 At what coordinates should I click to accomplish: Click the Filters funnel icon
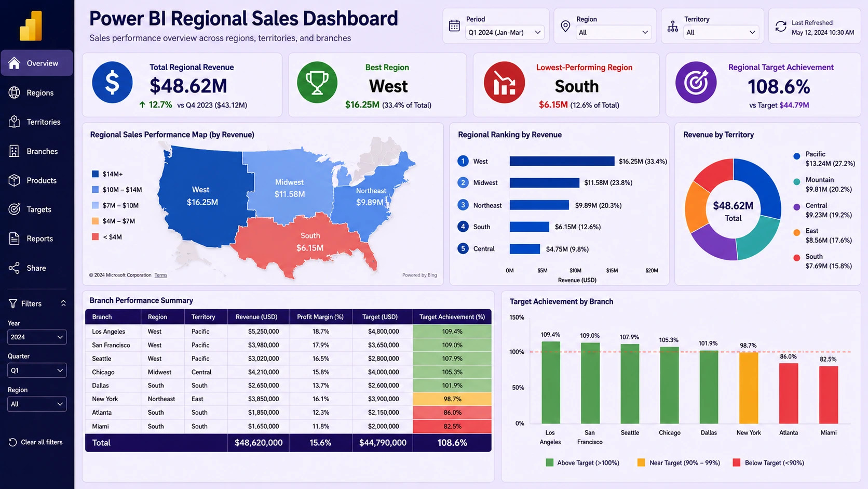click(x=13, y=303)
